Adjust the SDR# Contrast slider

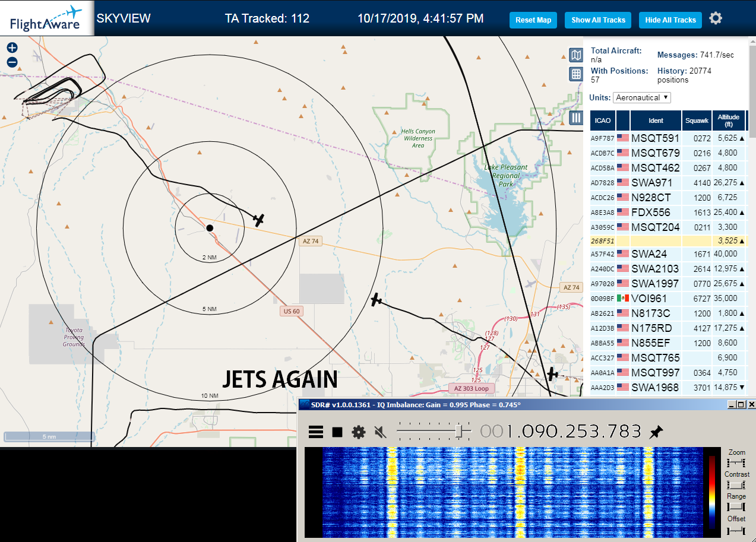pyautogui.click(x=736, y=485)
